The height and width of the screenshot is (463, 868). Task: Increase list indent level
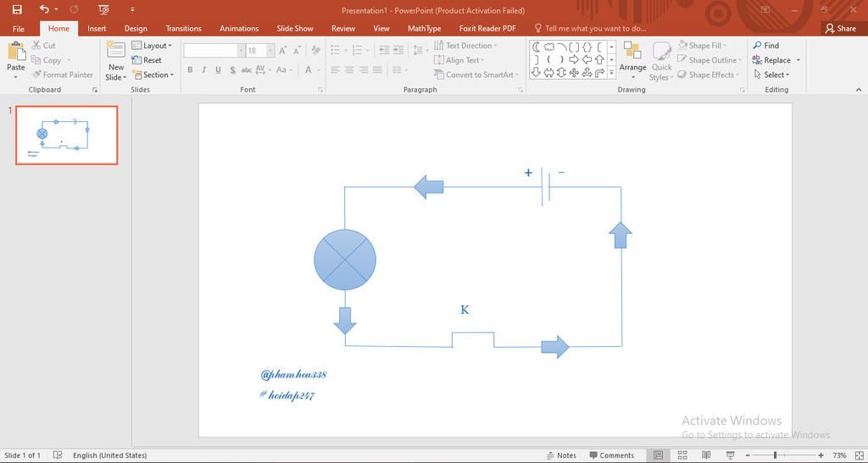[398, 50]
